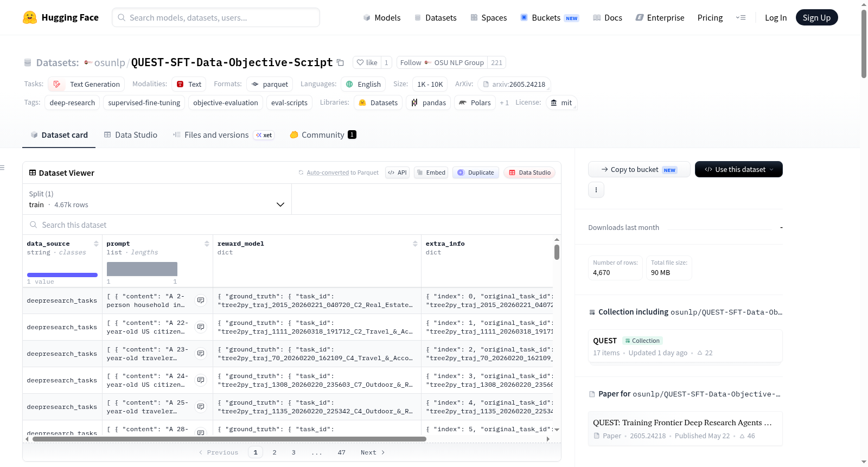Expand the Use this dataset dropdown
868x467 pixels.
point(739,169)
